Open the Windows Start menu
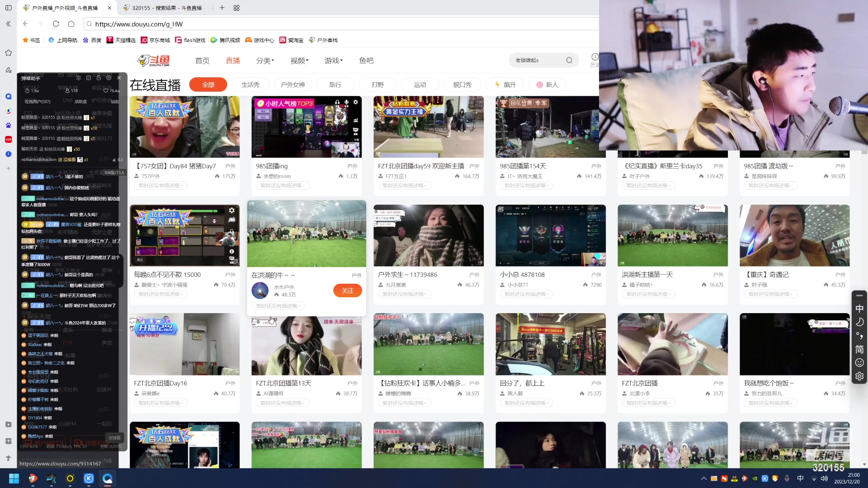868x488 pixels. [14, 479]
